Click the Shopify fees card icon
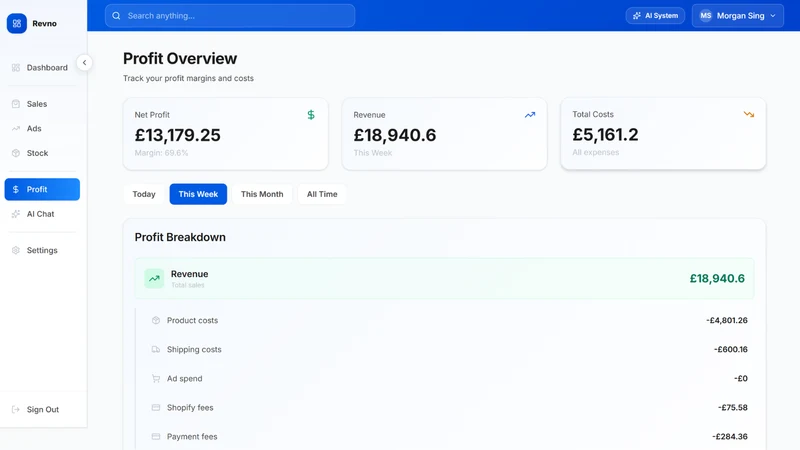The image size is (800, 450). tap(156, 408)
